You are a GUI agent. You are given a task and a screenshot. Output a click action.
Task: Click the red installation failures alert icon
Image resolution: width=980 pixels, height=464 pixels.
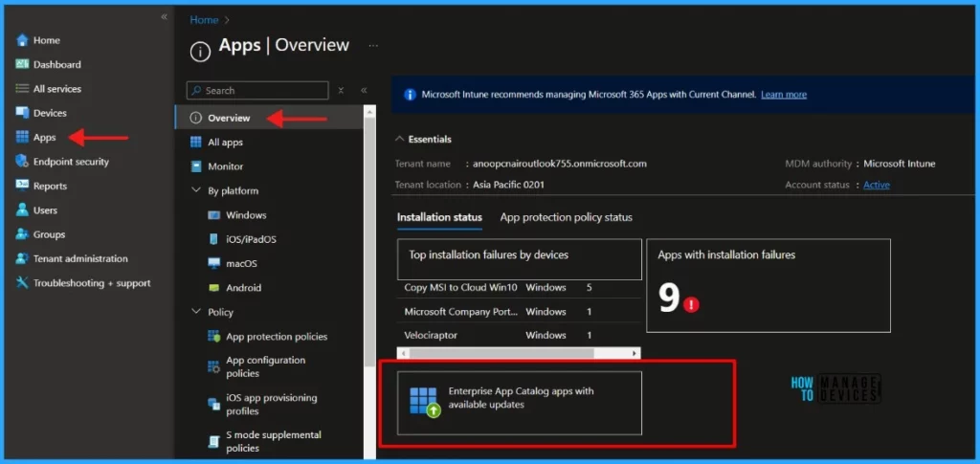tap(691, 304)
